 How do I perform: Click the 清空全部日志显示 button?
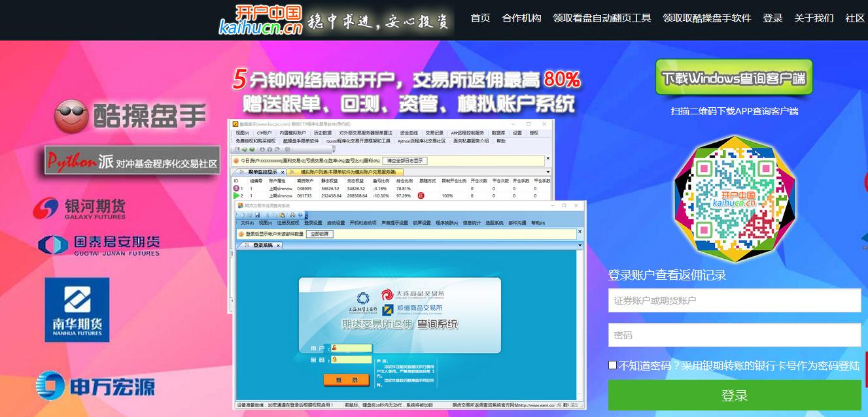point(405,160)
